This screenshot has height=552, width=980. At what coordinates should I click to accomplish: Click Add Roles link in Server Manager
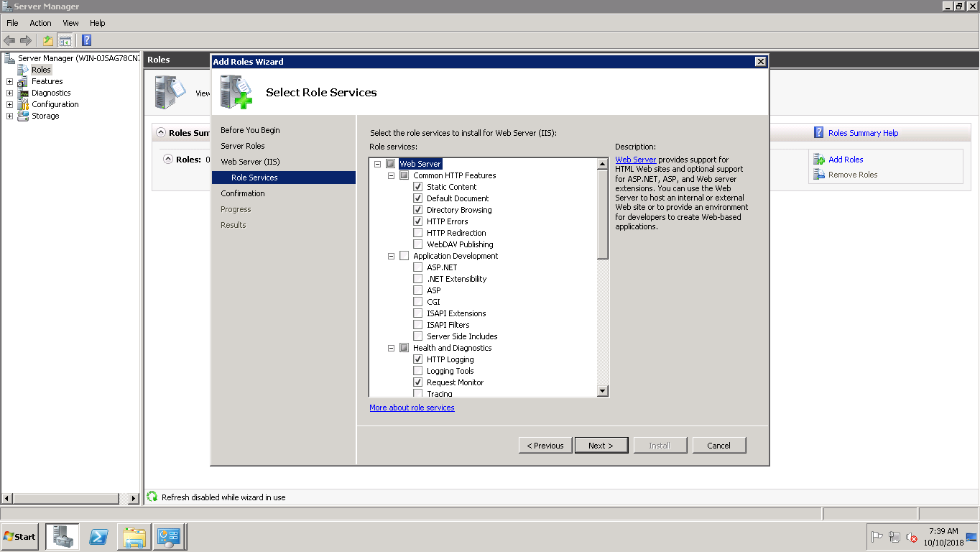[846, 160]
